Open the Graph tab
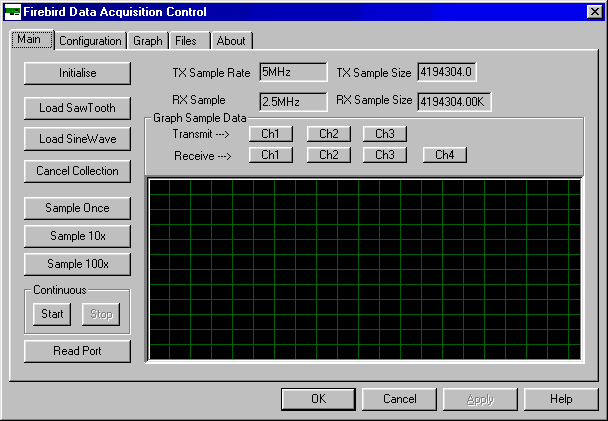The image size is (608, 421). [x=148, y=41]
